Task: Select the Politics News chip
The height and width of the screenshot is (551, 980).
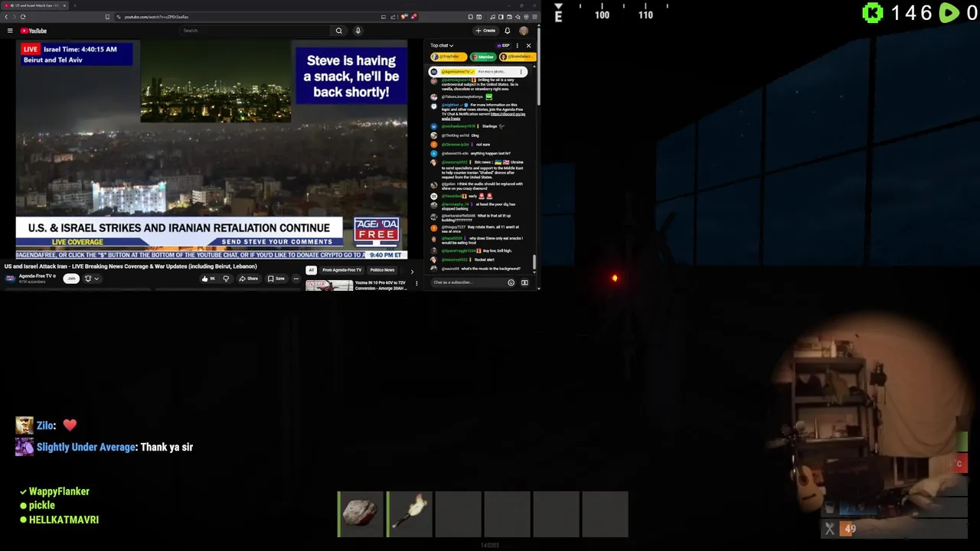Action: (x=382, y=270)
